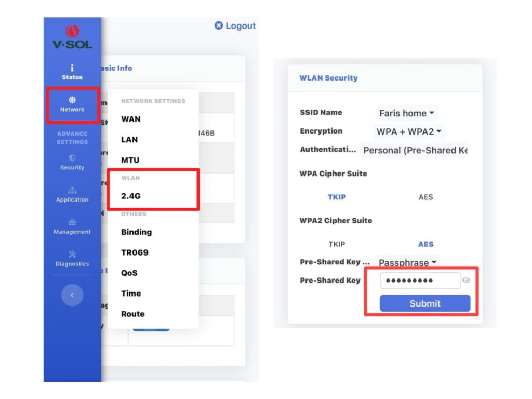Collapse sidebar with the round arrow button

(x=72, y=295)
